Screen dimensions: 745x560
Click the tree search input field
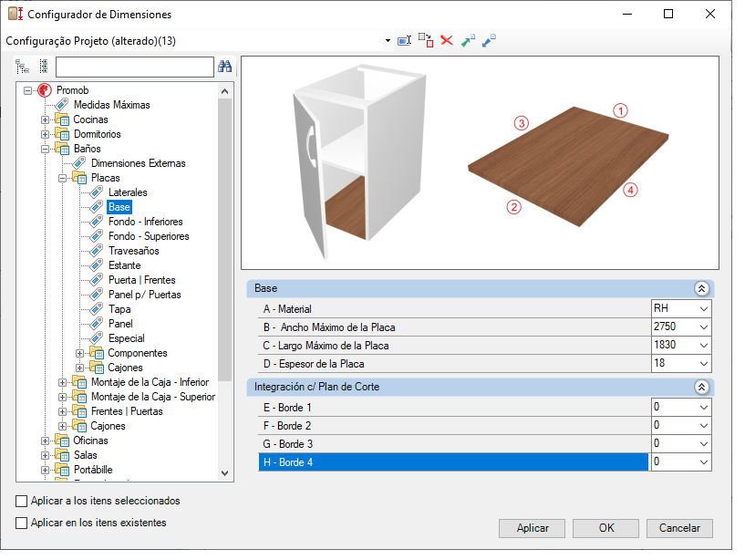click(x=134, y=67)
